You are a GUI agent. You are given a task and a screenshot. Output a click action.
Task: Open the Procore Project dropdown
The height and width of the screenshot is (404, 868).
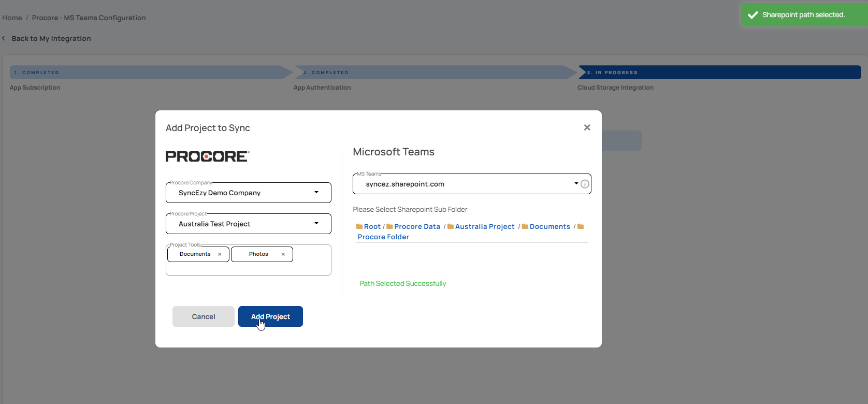coord(249,224)
